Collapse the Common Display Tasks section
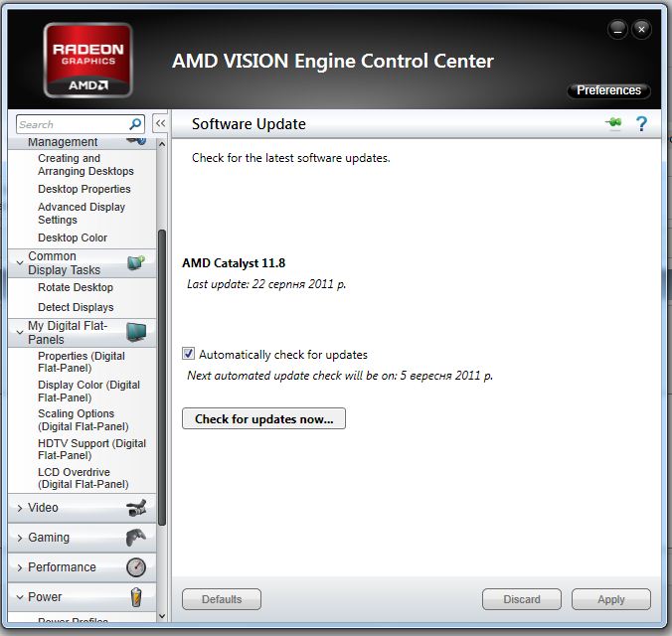This screenshot has width=672, height=636. point(20,262)
